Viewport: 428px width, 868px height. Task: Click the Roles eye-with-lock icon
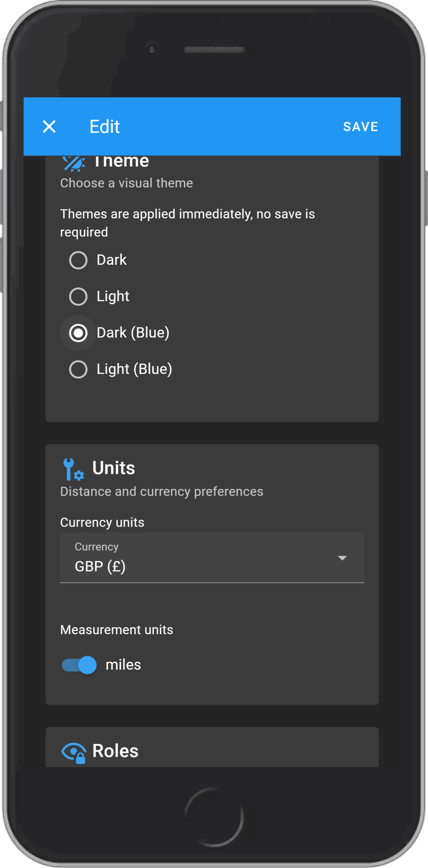click(x=74, y=752)
